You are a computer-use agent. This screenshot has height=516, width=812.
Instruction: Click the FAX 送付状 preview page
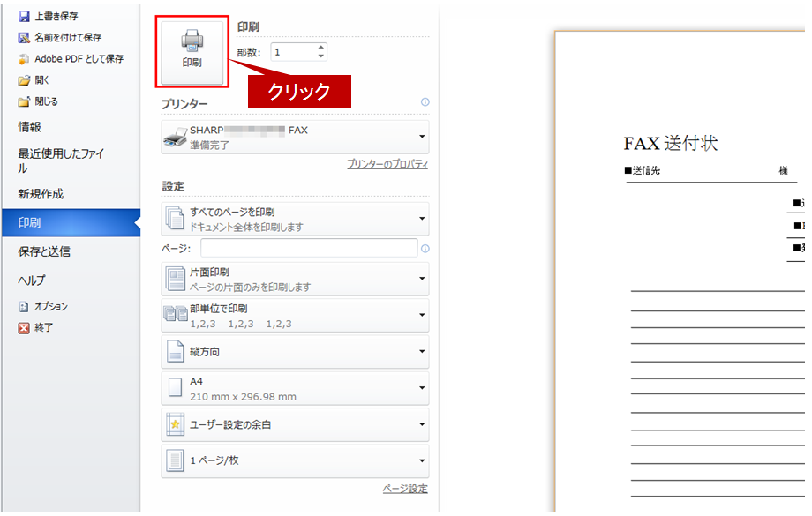[680, 272]
